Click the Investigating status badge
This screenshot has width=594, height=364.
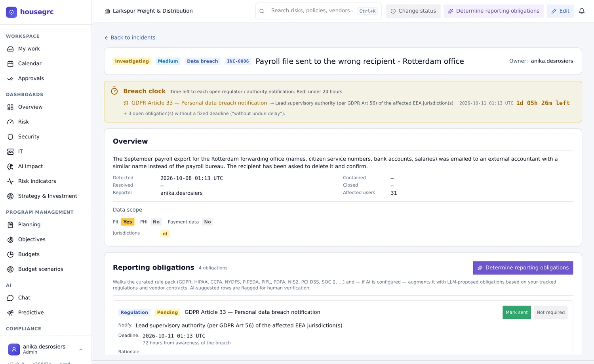tap(132, 61)
